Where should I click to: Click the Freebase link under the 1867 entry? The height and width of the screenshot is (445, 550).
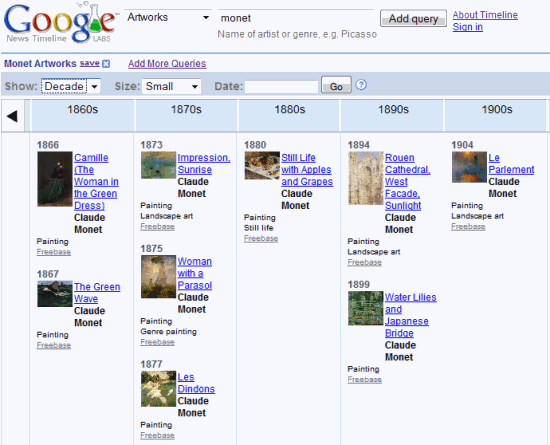click(54, 345)
